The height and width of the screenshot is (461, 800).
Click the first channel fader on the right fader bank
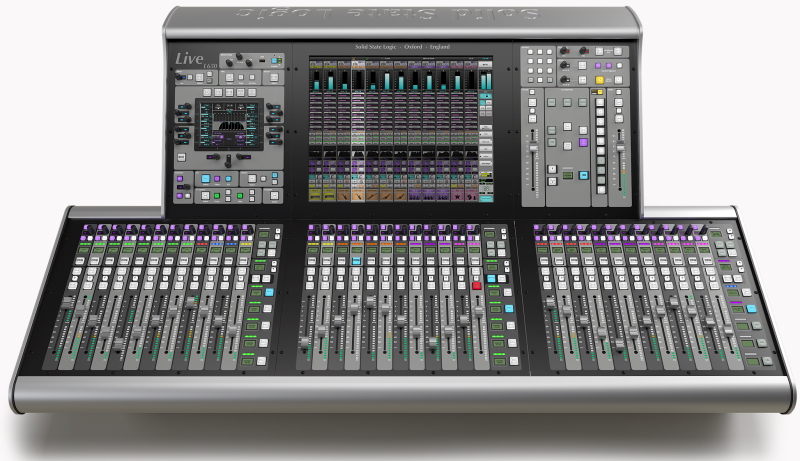tap(550, 302)
